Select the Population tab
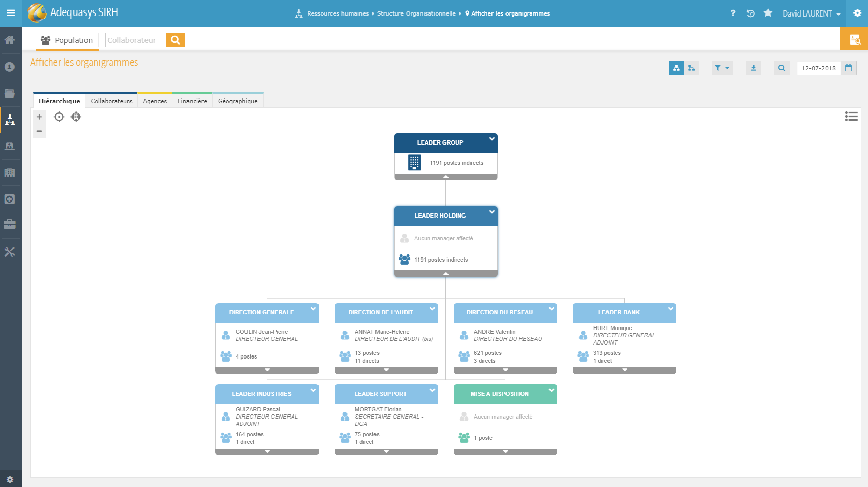 coord(67,40)
